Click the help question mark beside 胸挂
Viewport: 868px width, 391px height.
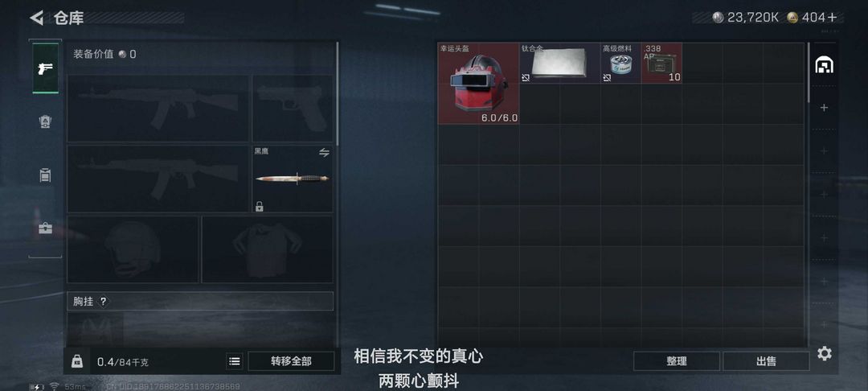click(x=103, y=301)
